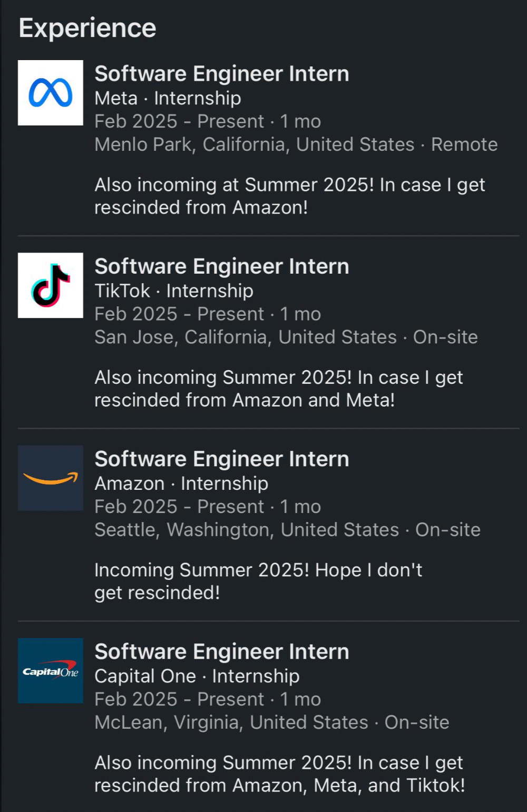Click the "Capital One · Internship" company line
This screenshot has width=527, height=812.
tap(197, 676)
